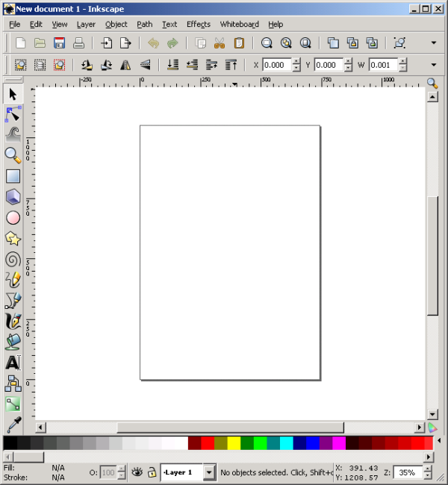Click the zoom percentage field showing 35%
The image size is (448, 485).
coord(408,472)
